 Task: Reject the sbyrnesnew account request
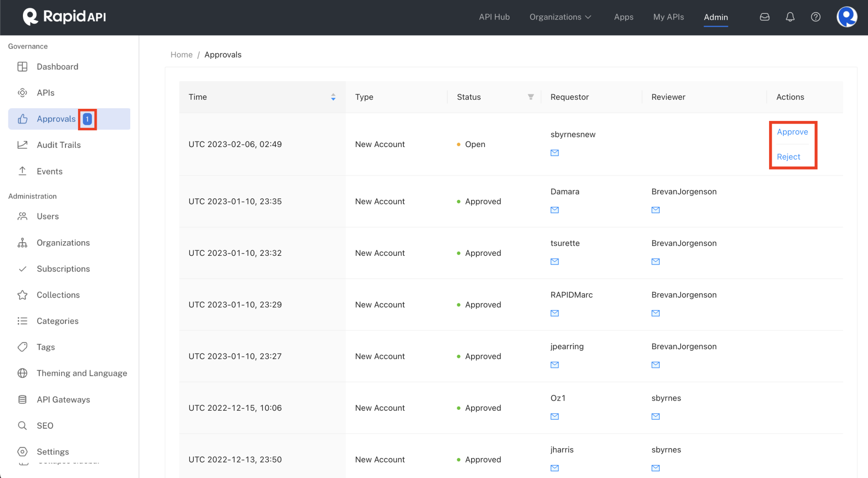click(x=788, y=157)
